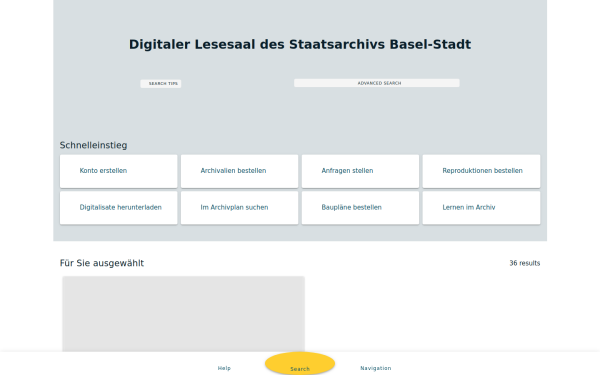Click the Digitaler Lesesaal page title
The height and width of the screenshot is (375, 600).
click(x=300, y=44)
